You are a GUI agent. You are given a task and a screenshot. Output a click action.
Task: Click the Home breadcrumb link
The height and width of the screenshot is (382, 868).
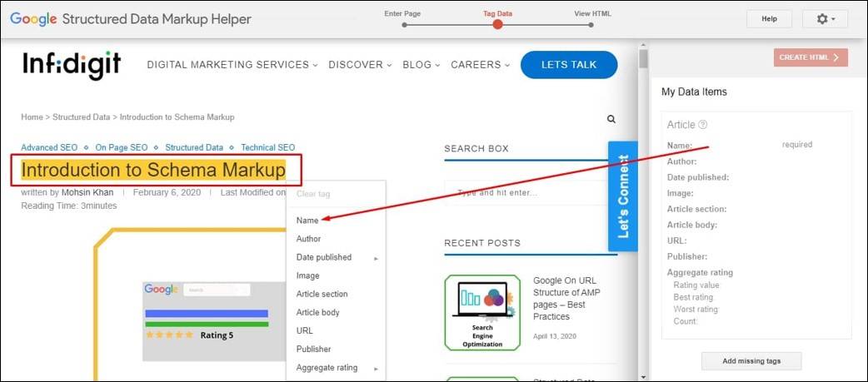click(x=32, y=117)
